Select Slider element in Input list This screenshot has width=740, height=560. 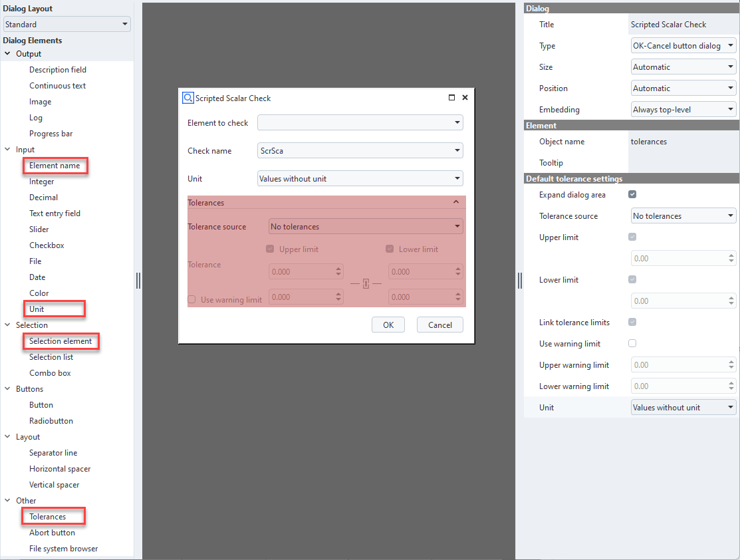(x=39, y=229)
